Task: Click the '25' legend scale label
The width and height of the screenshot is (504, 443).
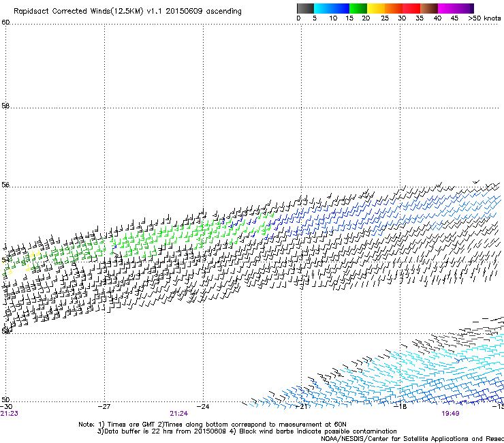Action: click(x=385, y=18)
